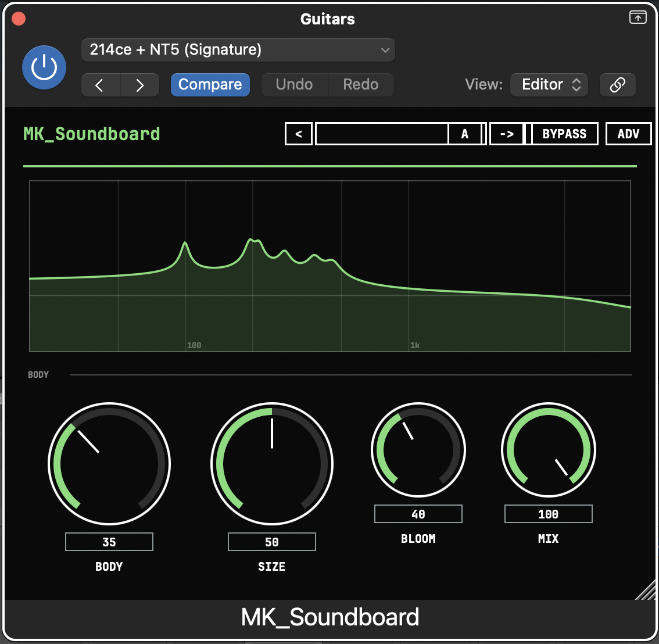Close the Guitars plugin window

coord(19,19)
